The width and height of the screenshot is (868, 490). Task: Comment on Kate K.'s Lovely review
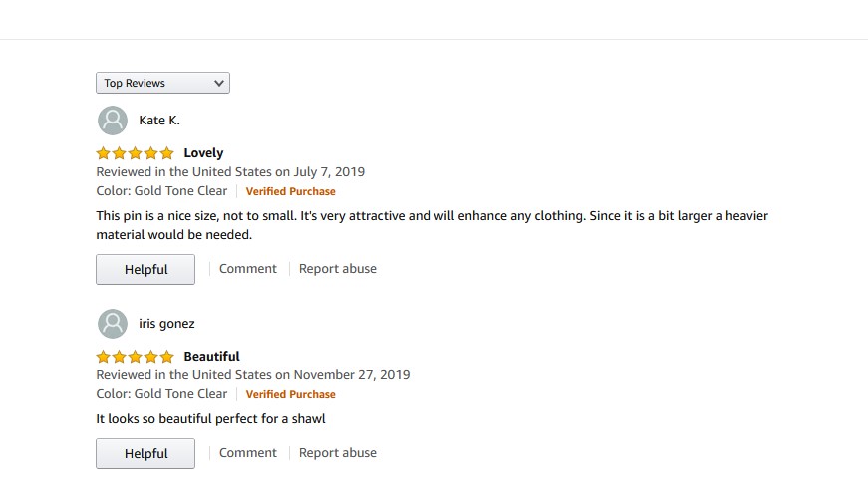point(248,268)
